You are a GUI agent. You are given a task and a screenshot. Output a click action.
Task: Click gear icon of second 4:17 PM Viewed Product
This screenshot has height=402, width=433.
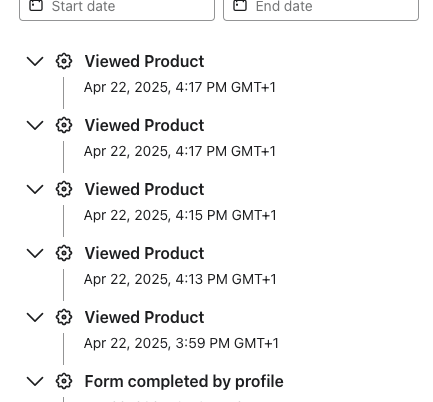coord(64,125)
